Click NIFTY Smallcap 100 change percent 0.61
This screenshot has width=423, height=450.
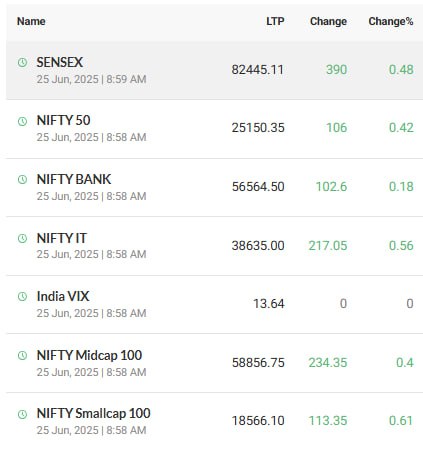point(401,420)
